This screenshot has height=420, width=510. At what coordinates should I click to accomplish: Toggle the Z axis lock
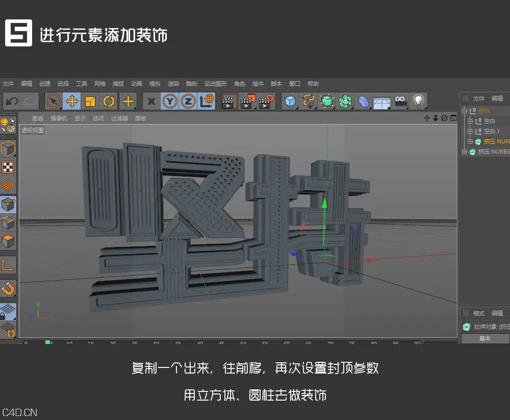click(188, 101)
